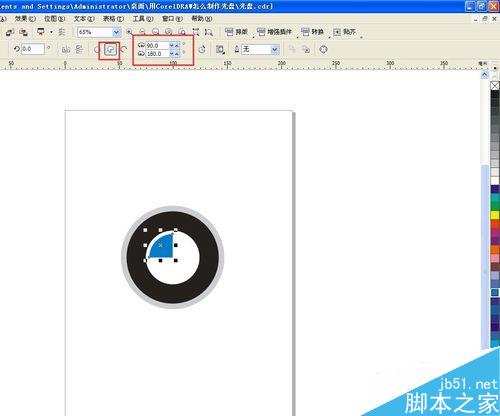Pick the green swatch in color palette
This screenshot has width=500, height=416.
click(x=495, y=206)
